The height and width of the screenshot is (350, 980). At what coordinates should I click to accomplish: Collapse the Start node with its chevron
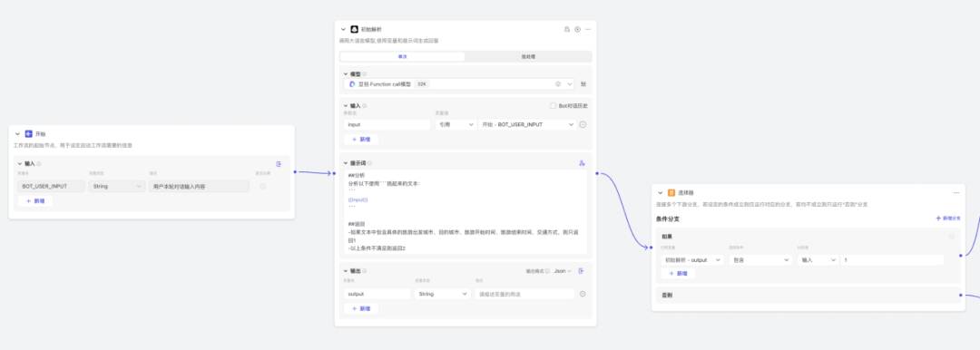coord(17,134)
